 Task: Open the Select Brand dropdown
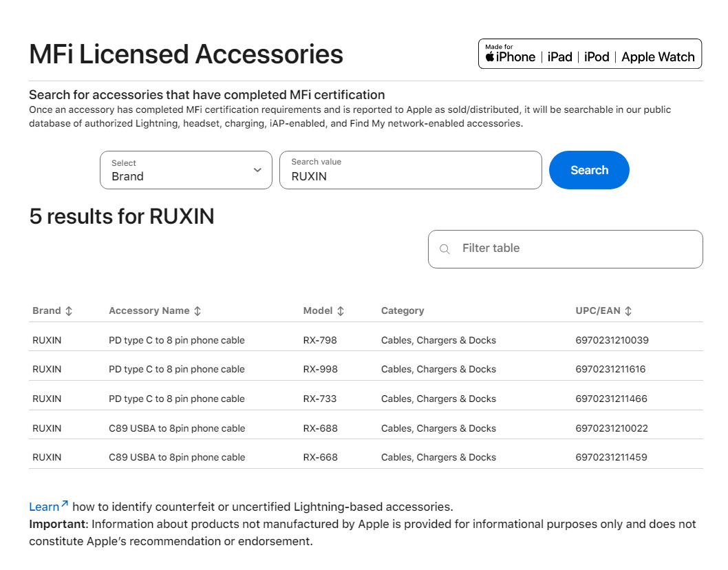pyautogui.click(x=186, y=170)
